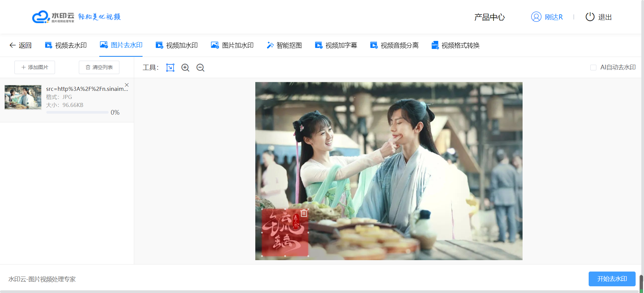Click the 0% progress bar
The width and height of the screenshot is (644, 293).
point(77,112)
